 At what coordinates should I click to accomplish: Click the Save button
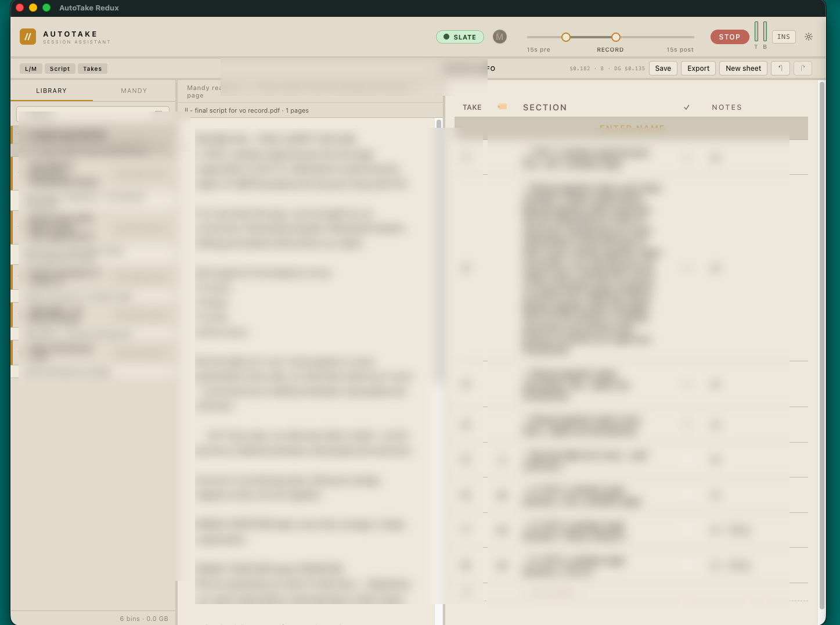click(663, 69)
